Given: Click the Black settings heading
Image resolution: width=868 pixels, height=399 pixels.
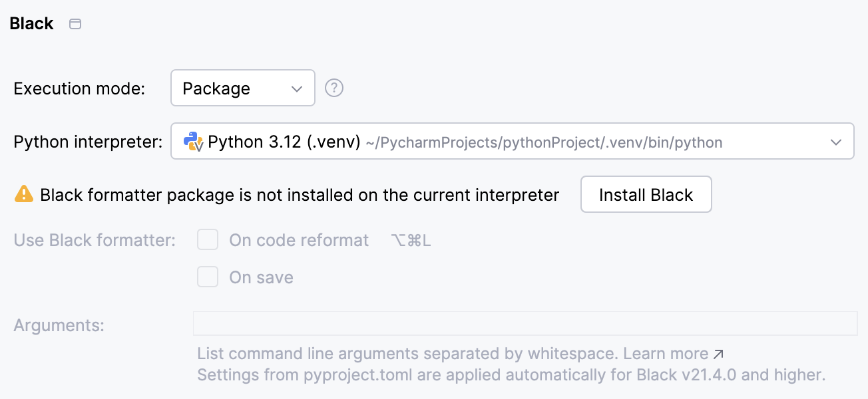Looking at the screenshot, I should pos(31,23).
